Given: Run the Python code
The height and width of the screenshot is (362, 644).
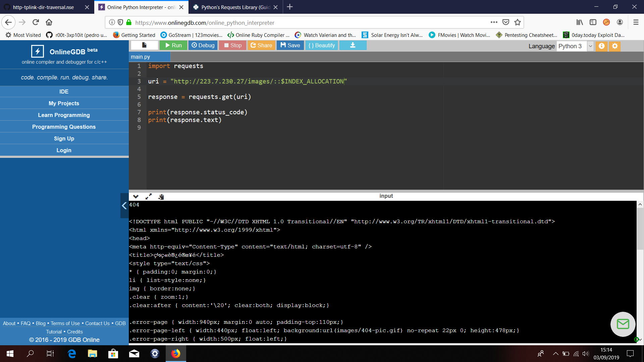Looking at the screenshot, I should tap(173, 45).
